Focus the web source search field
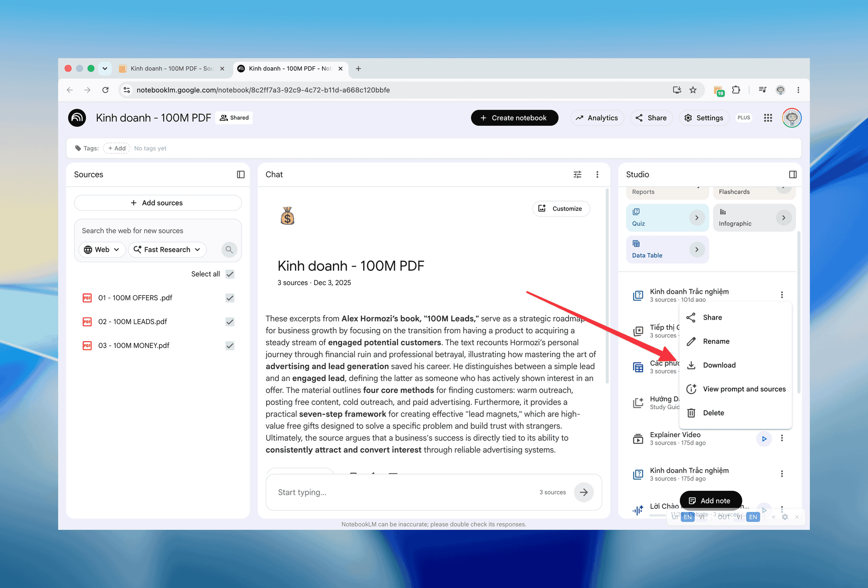 coord(158,231)
